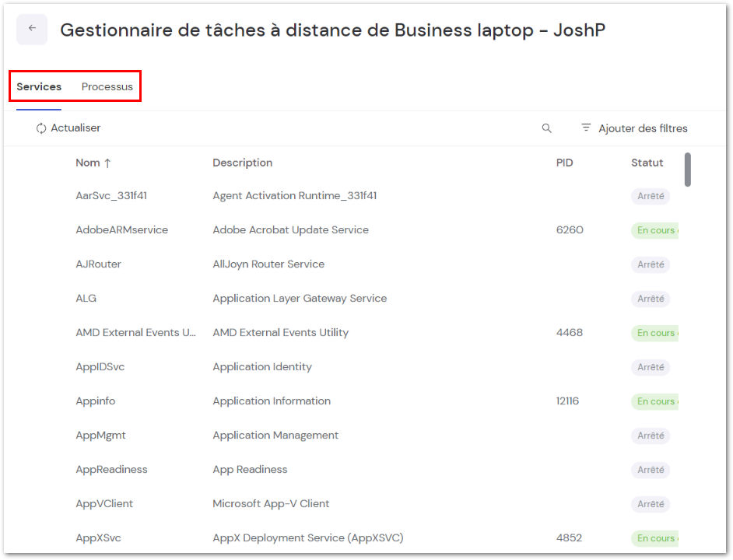The height and width of the screenshot is (560, 733).
Task: Click the refresh icon beside Actualiser
Action: 41,128
